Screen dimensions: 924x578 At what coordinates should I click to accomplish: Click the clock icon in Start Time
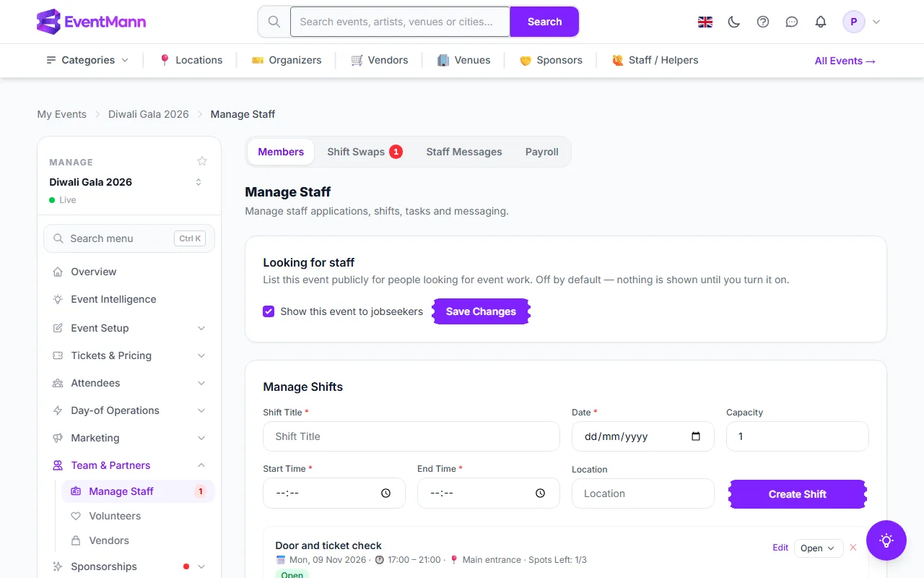(385, 493)
